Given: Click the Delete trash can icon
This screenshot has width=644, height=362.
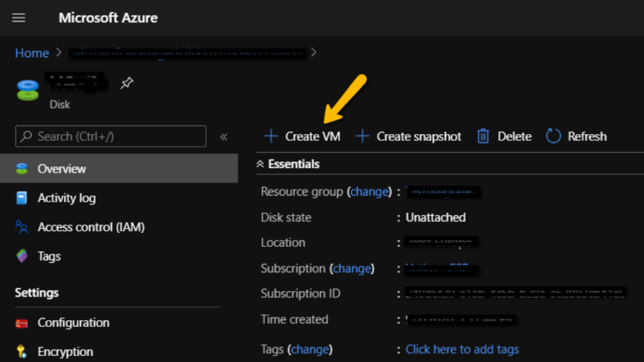Looking at the screenshot, I should (x=483, y=137).
